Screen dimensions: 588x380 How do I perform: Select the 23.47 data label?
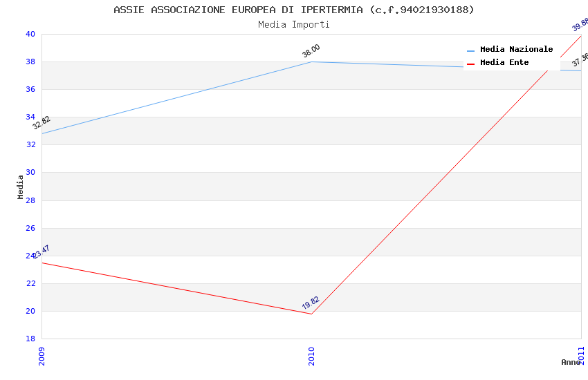pos(42,251)
